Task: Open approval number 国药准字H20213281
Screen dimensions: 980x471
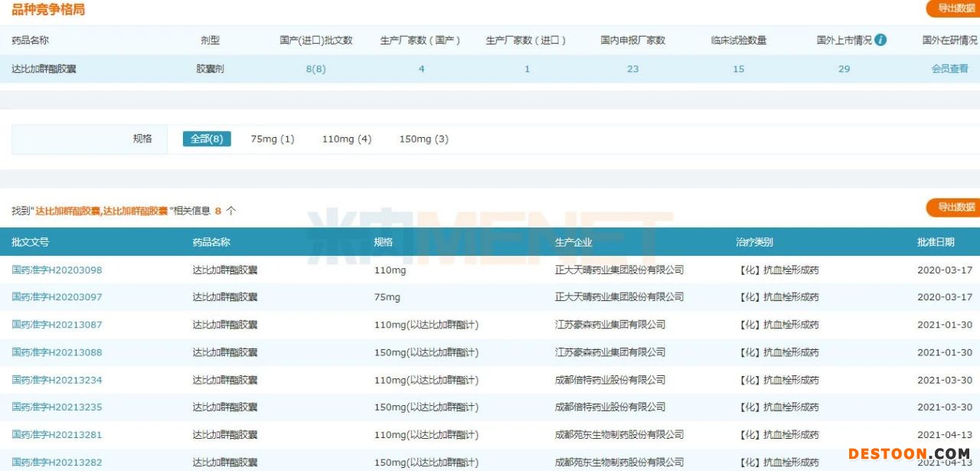Action: pyautogui.click(x=57, y=435)
